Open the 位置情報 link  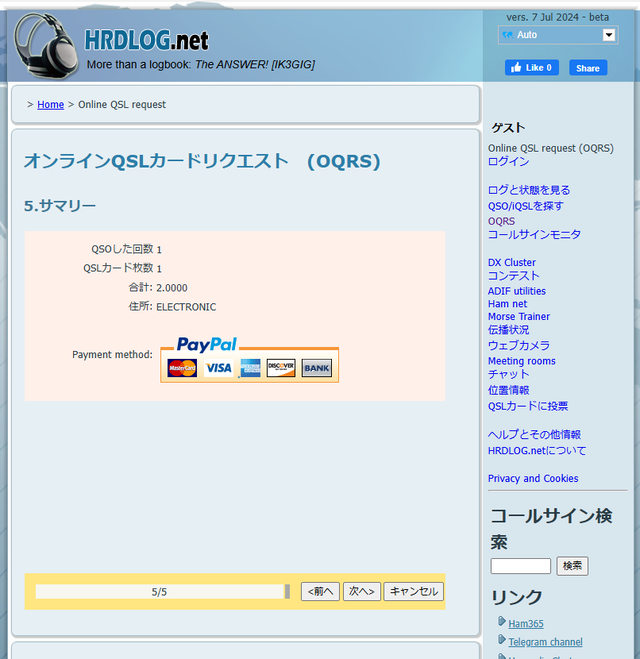pyautogui.click(x=508, y=390)
